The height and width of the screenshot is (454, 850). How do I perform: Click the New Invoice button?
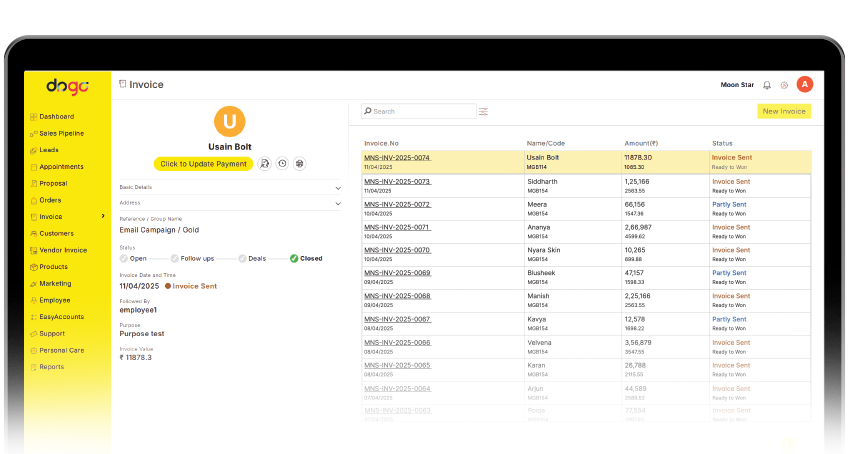784,111
